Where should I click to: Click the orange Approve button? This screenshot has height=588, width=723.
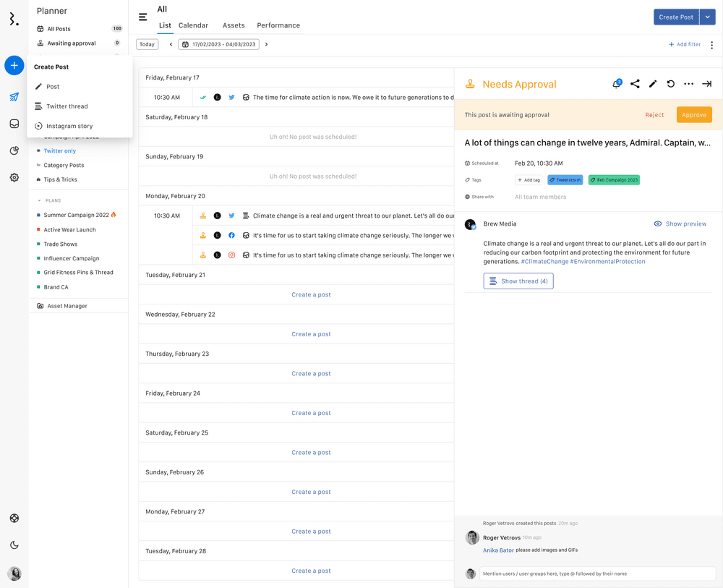[x=694, y=115]
